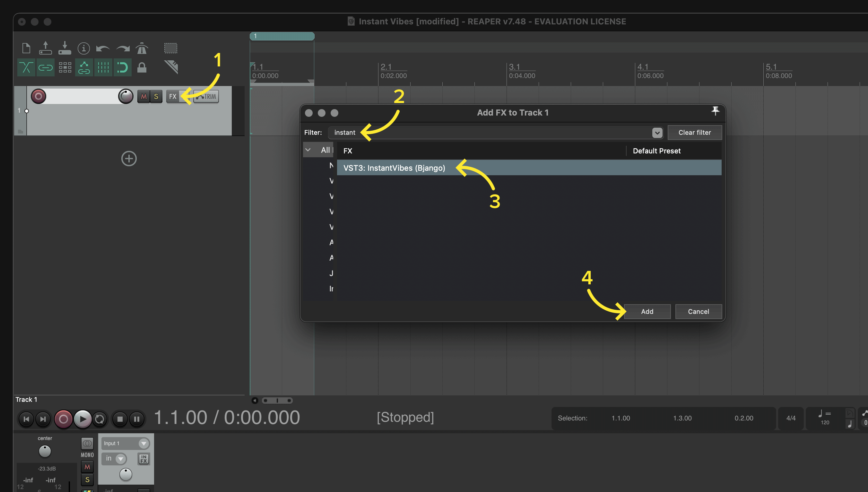Click the horizontal zoom scrollbar handle
The image size is (868, 492).
click(x=277, y=401)
